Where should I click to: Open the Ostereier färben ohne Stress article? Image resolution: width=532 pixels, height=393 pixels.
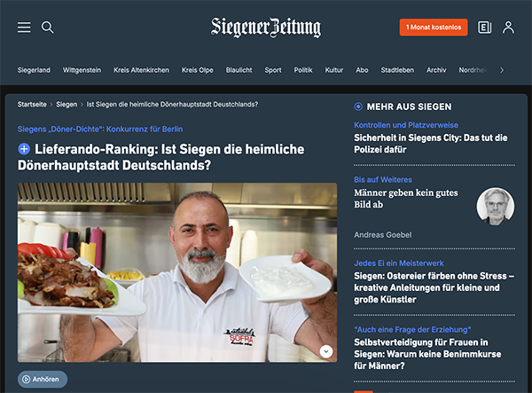click(x=434, y=287)
